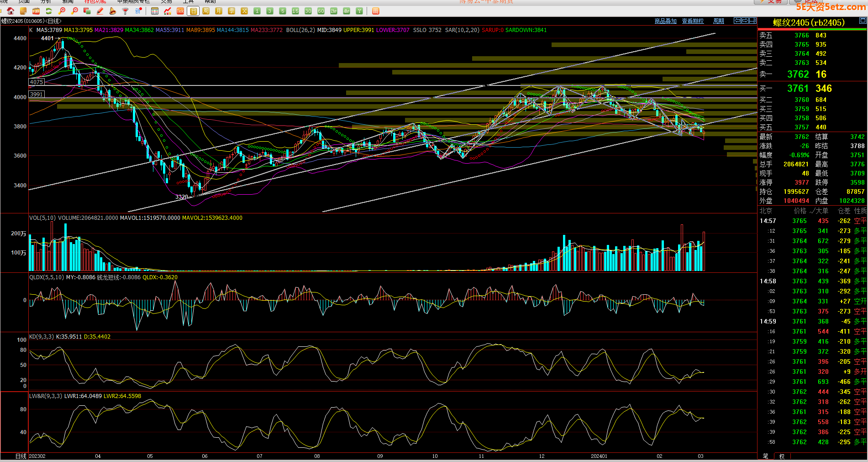Click the 卖五 3766 ask row
Viewport: 868px width, 462px height.
812,36
